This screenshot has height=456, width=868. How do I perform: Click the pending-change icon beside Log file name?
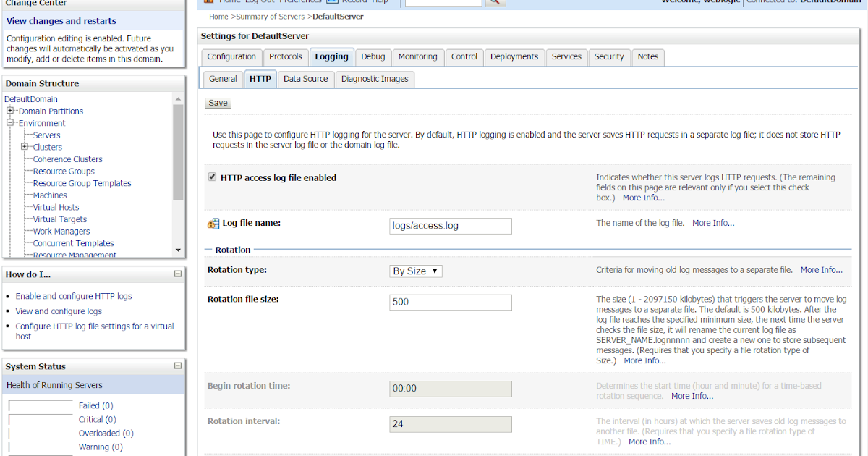[212, 223]
